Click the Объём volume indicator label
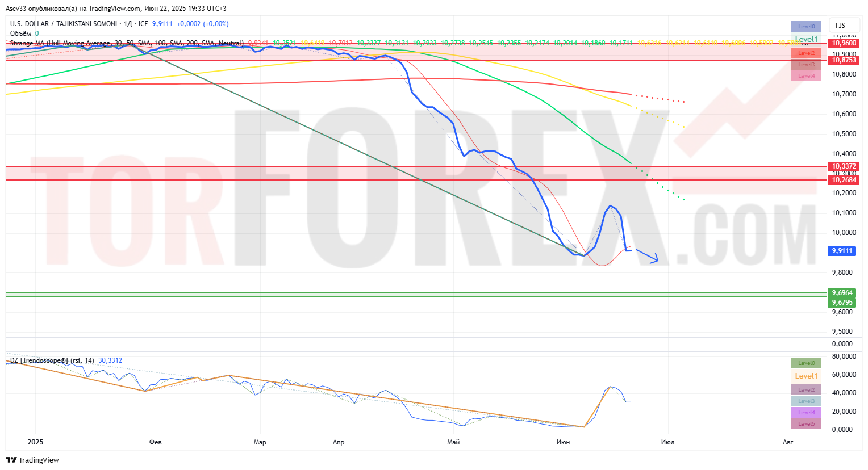868x470 pixels. 20,33
